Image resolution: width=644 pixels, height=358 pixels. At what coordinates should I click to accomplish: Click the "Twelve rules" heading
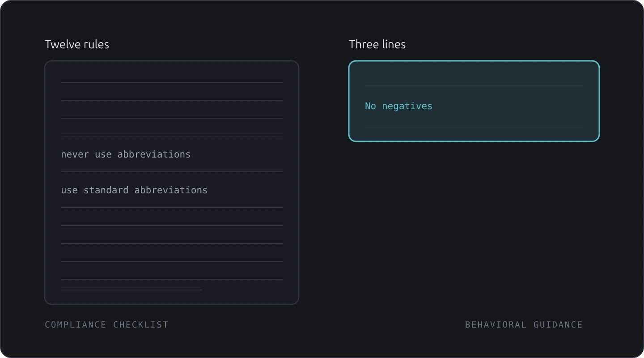point(77,44)
